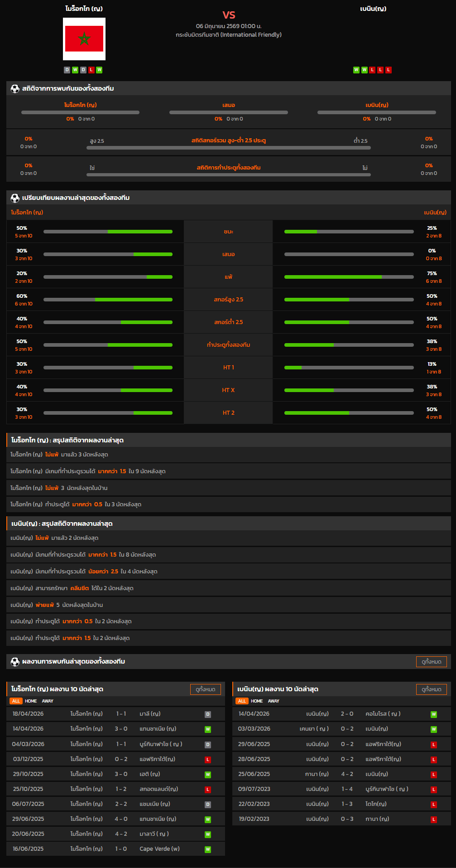The width and height of the screenshot is (456, 868).
Task: Click the W badge in 03/03/2026 row
Action: pos(434,729)
